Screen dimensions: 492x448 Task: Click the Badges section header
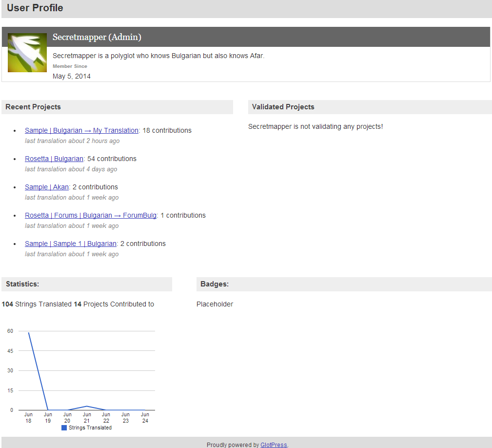coord(215,284)
